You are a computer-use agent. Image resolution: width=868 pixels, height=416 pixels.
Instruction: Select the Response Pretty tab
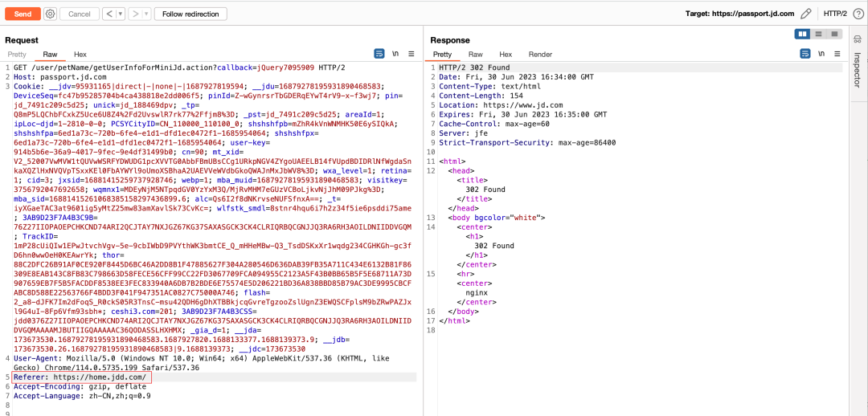point(442,55)
